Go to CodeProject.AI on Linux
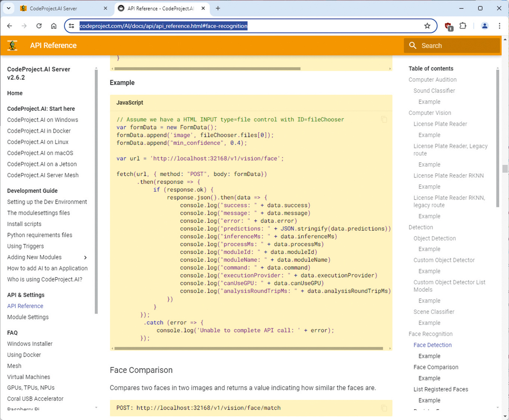Viewport: 509px width, 420px height. pos(38,142)
